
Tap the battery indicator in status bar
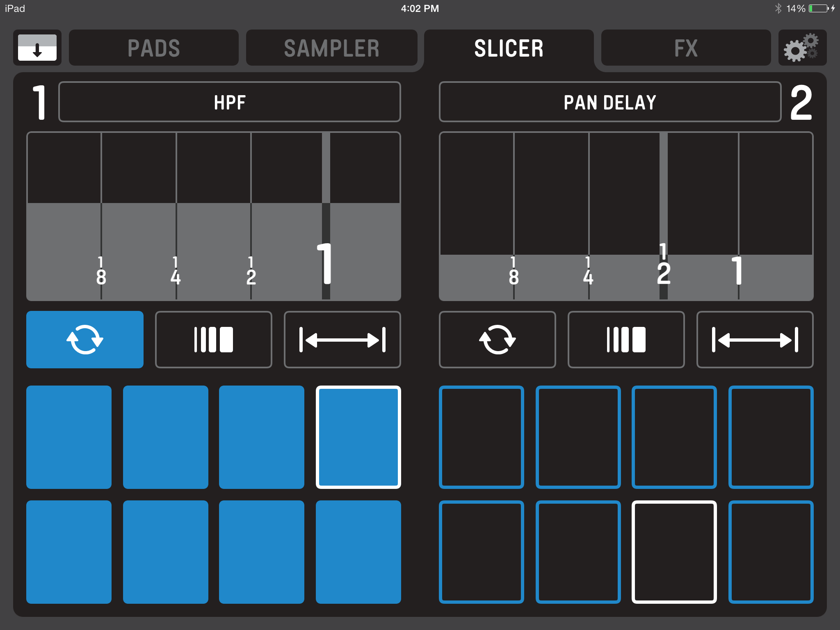[819, 8]
